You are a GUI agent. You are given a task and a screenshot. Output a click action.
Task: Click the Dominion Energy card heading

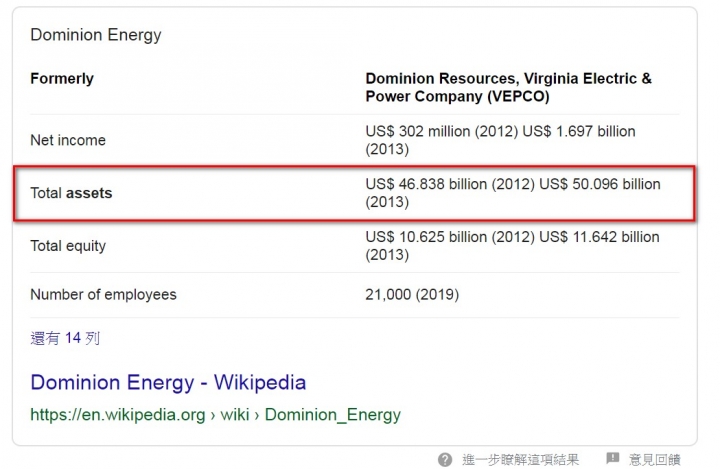(x=96, y=35)
